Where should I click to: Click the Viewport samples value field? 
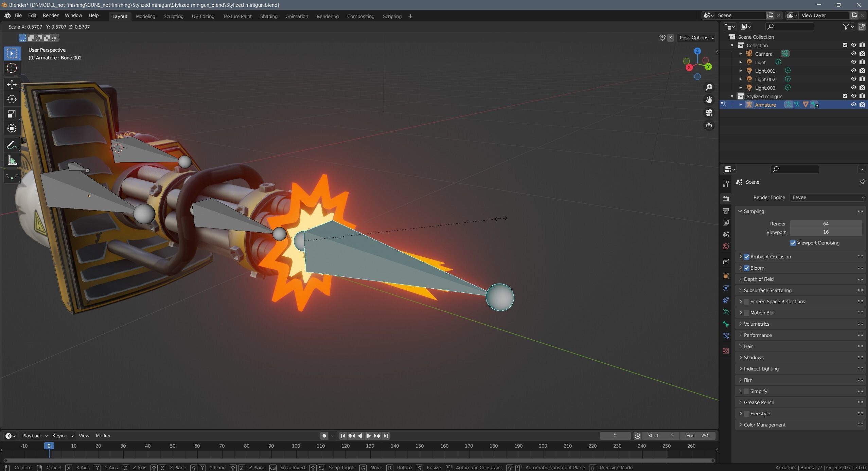click(x=826, y=232)
